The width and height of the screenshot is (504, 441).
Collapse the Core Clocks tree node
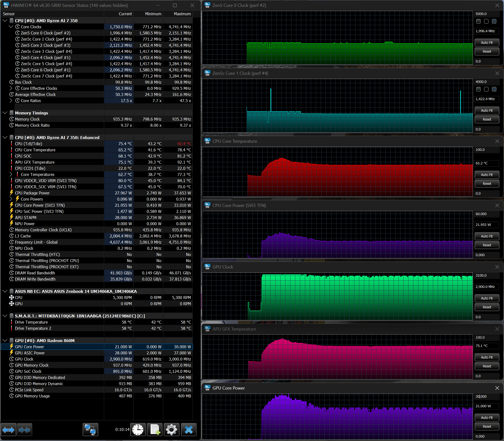point(11,27)
